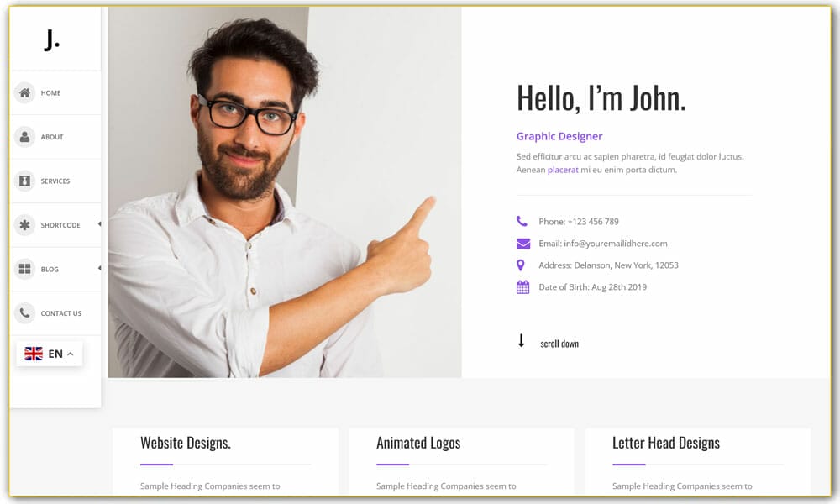Screen dimensions: 840x504
Task: Click the purple location pin address icon
Action: 520,265
